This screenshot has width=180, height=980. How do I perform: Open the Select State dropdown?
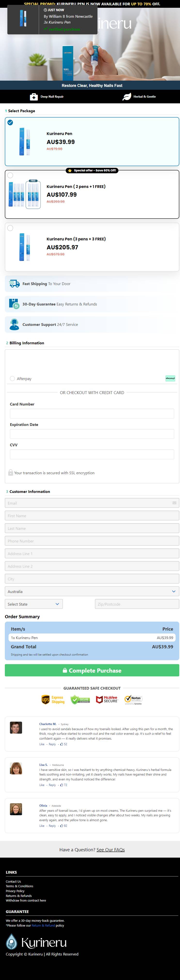click(34, 604)
